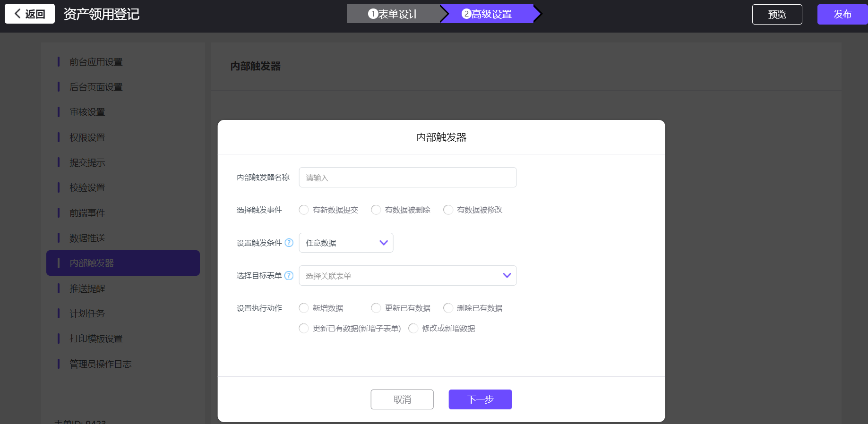The image size is (868, 424).
Task: Proceed with the 下一步 button
Action: [481, 399]
